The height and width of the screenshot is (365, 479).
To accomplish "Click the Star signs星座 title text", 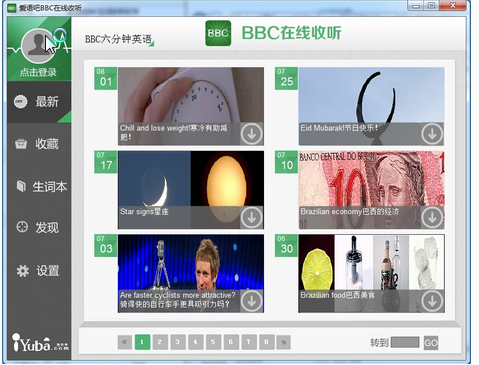I will [144, 212].
